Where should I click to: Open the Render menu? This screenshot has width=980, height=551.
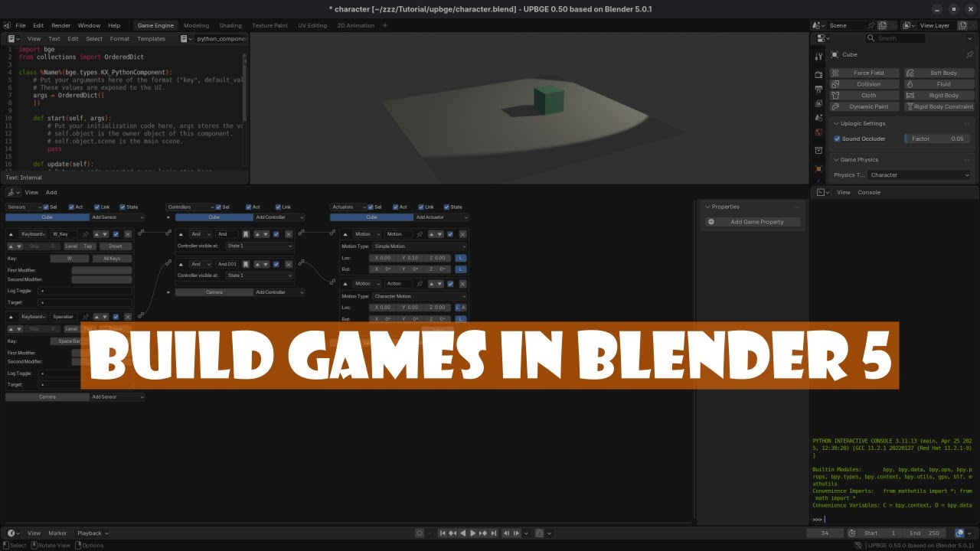pyautogui.click(x=60, y=25)
